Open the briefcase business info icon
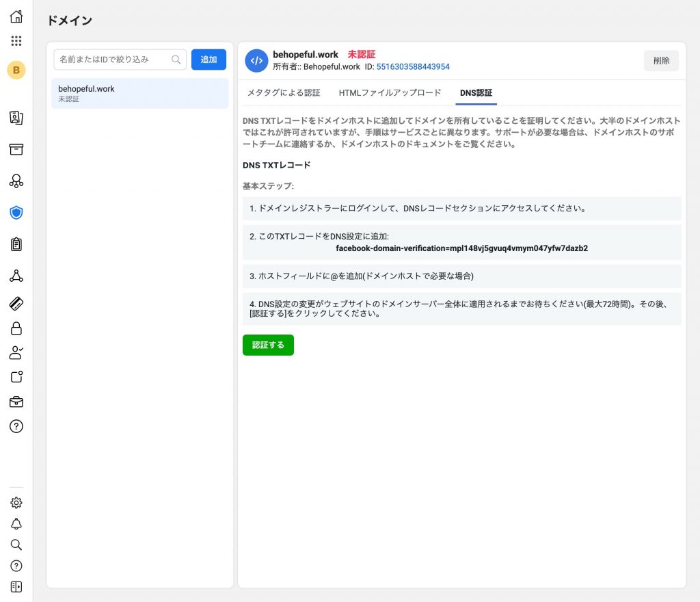The image size is (700, 602). point(16,402)
